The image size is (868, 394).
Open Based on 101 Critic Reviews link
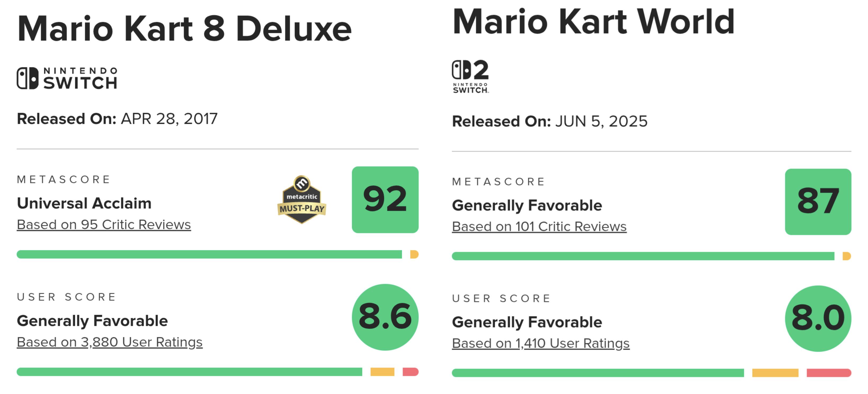point(539,227)
